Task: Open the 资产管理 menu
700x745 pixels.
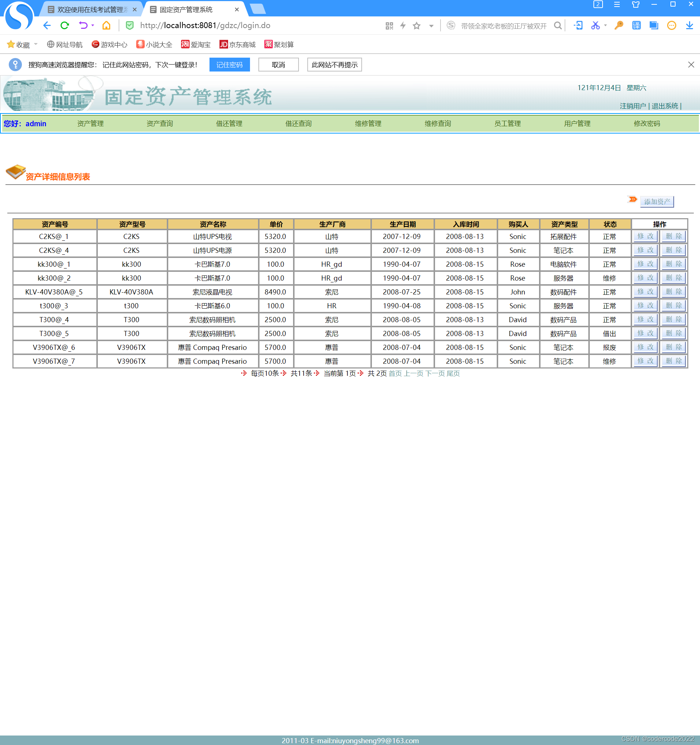Action: 91,124
